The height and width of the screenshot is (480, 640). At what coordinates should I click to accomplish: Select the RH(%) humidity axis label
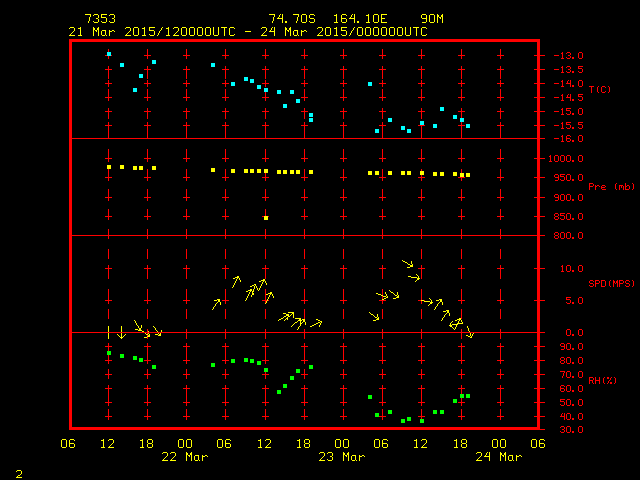point(602,380)
